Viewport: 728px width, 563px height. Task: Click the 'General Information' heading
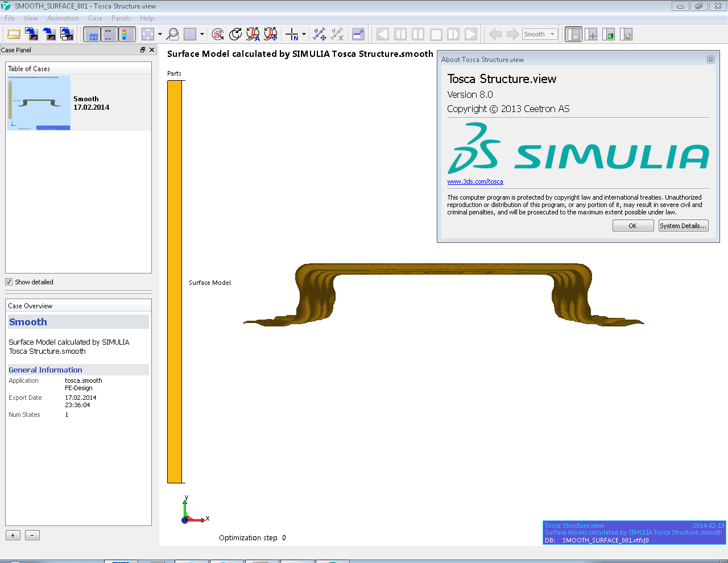click(45, 370)
